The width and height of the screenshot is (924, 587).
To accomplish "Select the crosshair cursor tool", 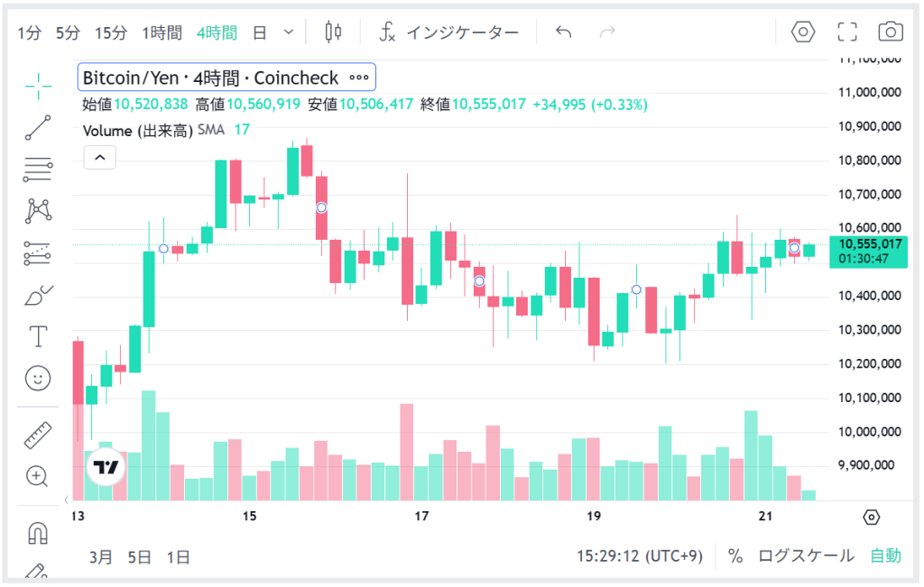I will pos(38,87).
